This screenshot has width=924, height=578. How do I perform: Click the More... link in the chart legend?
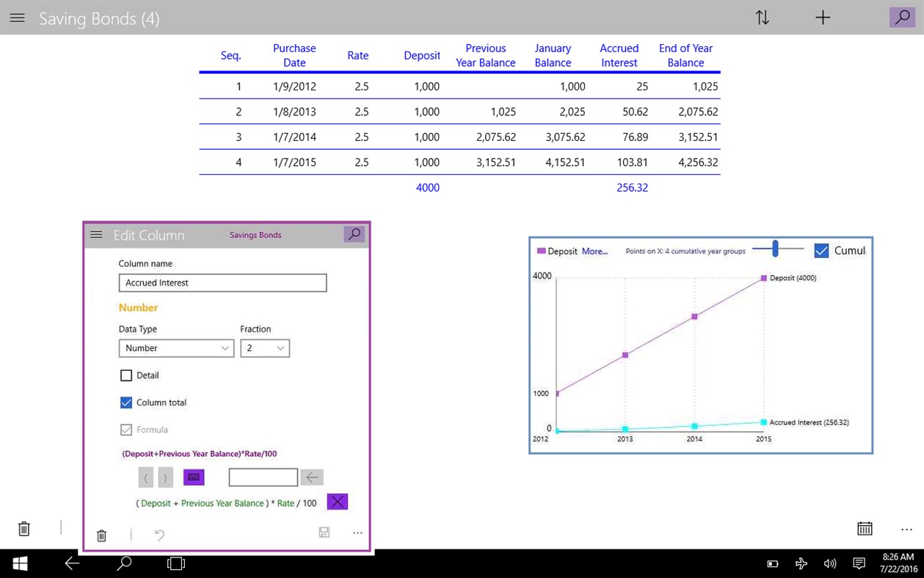(594, 250)
